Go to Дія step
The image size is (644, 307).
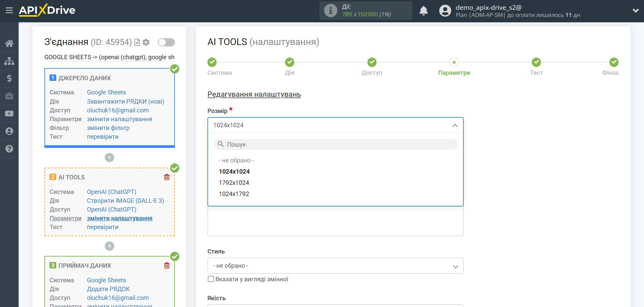coord(289,62)
